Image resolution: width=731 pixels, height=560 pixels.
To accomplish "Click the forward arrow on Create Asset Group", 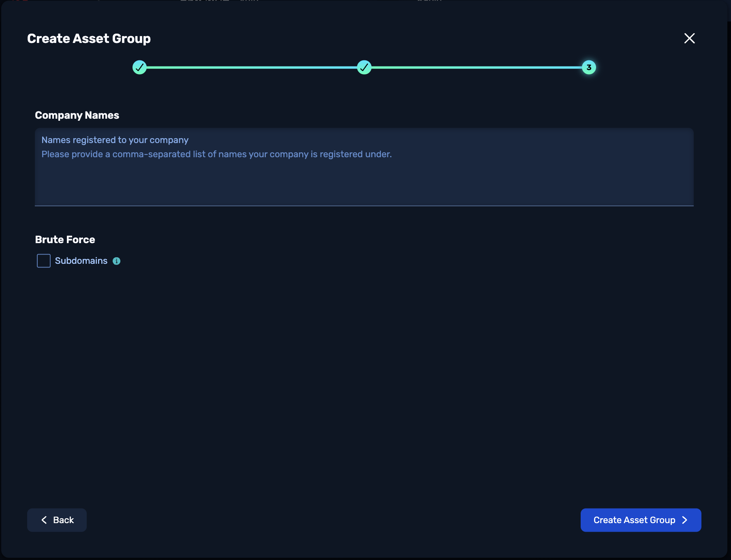I will [685, 520].
